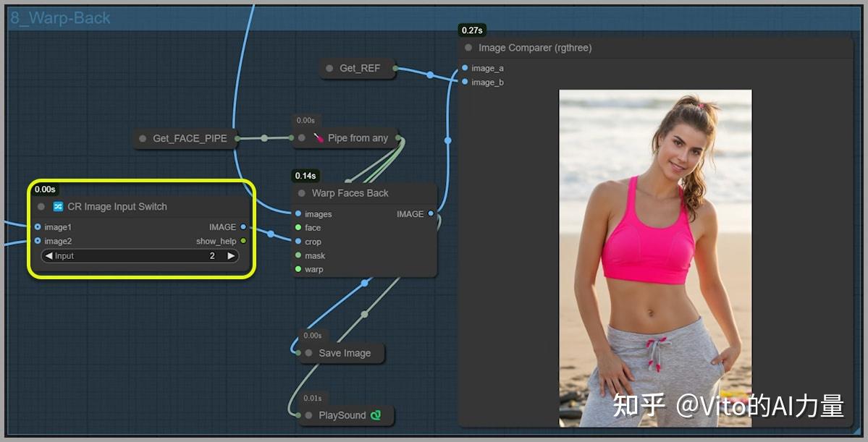Image resolution: width=868 pixels, height=442 pixels.
Task: Collapse the Warp Faces Back node via its title dot
Action: point(301,192)
